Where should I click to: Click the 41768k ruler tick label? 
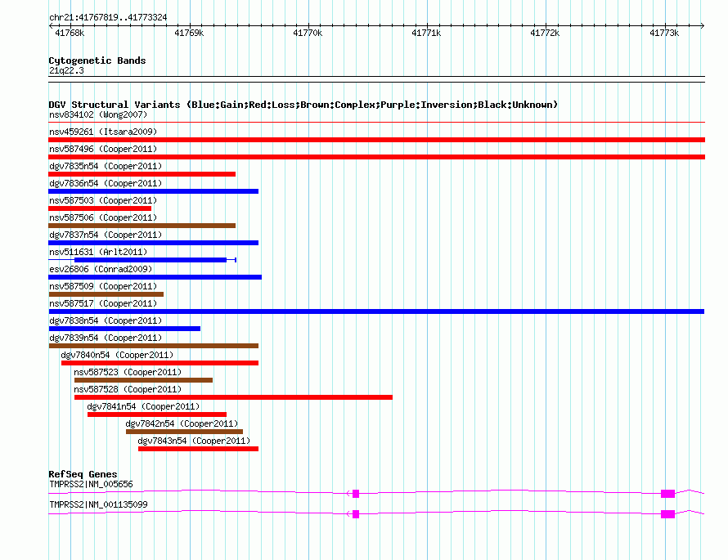(x=70, y=33)
